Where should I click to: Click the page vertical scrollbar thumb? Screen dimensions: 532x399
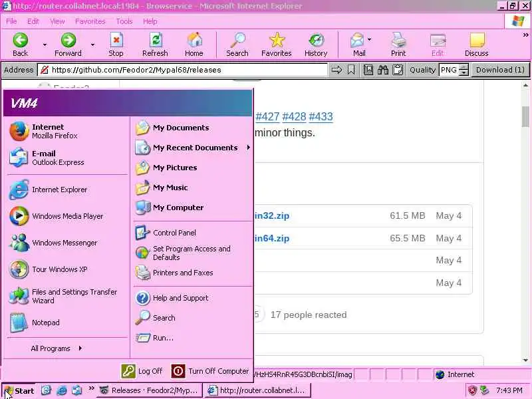click(x=525, y=116)
